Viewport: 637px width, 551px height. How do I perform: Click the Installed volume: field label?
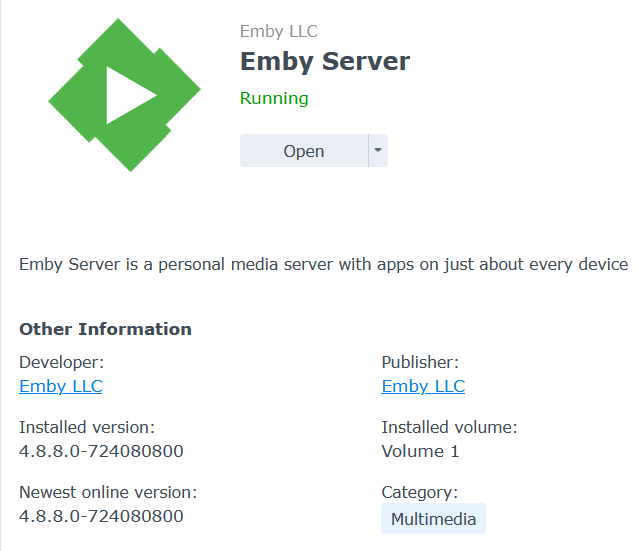[449, 427]
